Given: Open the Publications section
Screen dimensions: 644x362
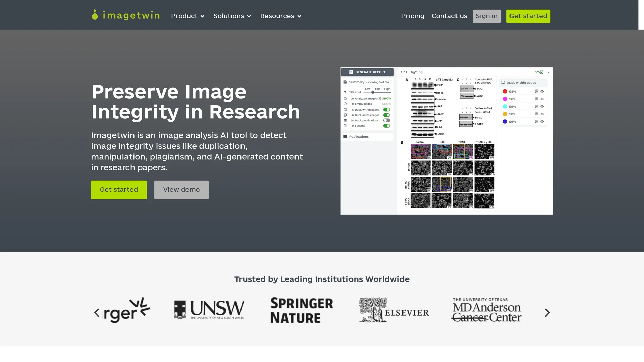Looking at the screenshot, I should [x=367, y=137].
